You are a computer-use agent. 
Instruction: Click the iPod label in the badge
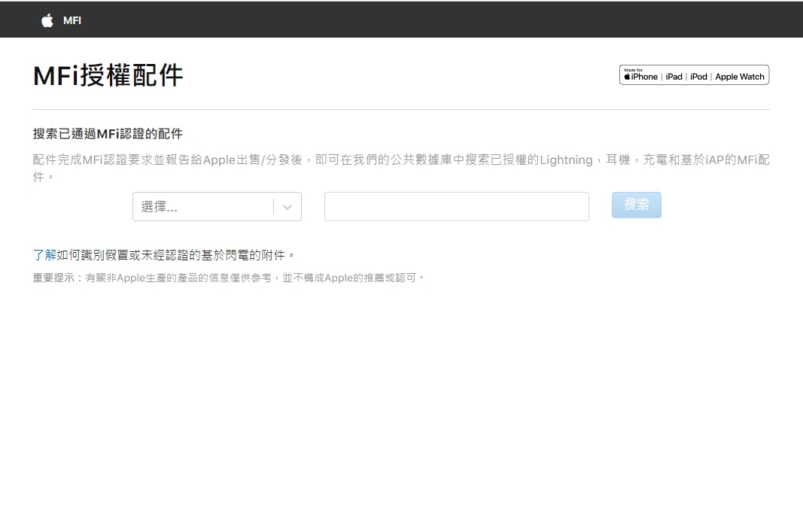click(x=698, y=77)
